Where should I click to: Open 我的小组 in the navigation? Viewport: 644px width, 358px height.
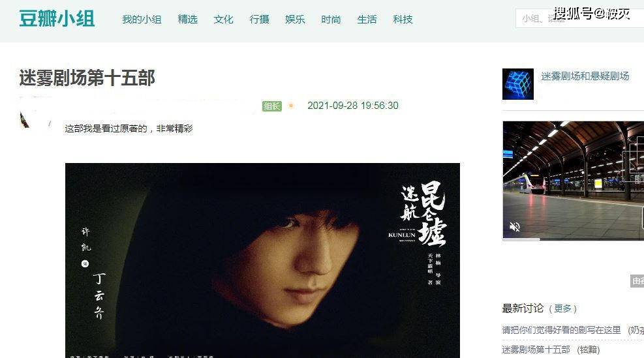point(142,20)
